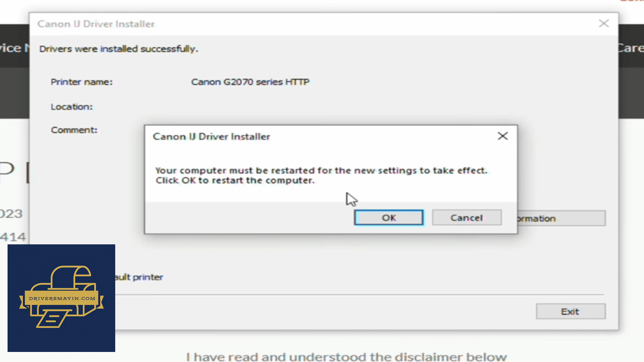Click the webpage disclaimer acknowledgement text
This screenshot has height=362, width=644.
tap(346, 357)
